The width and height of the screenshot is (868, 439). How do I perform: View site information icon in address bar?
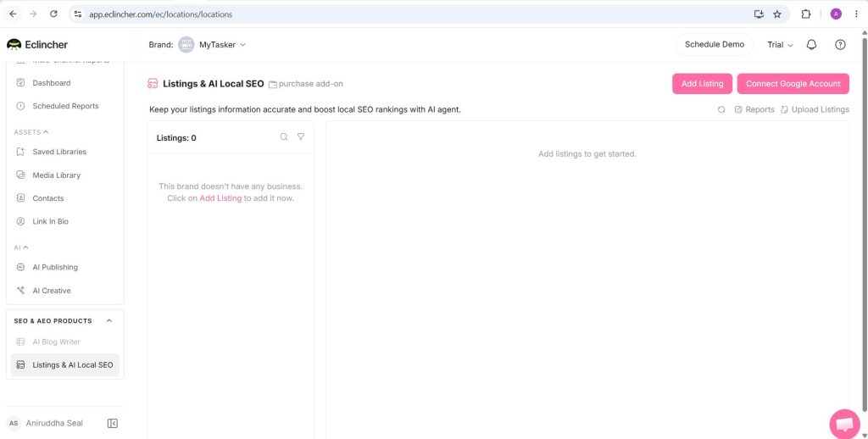click(x=77, y=14)
